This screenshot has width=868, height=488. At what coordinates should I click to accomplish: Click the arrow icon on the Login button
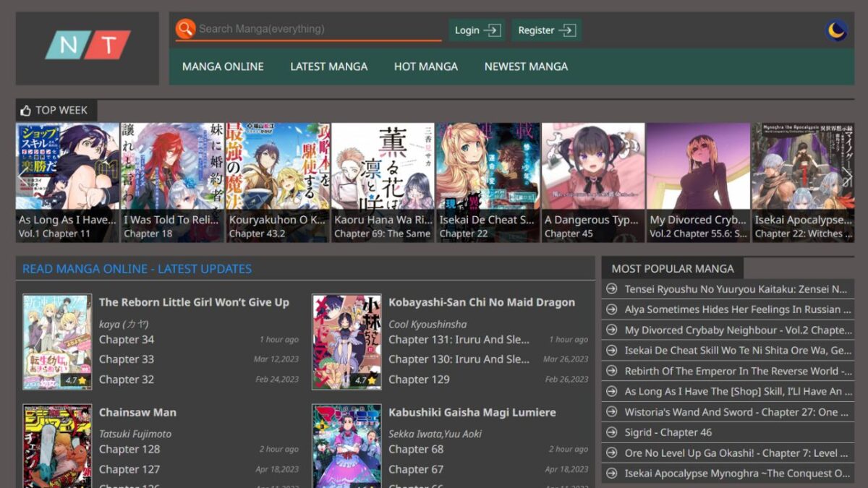[x=493, y=30]
